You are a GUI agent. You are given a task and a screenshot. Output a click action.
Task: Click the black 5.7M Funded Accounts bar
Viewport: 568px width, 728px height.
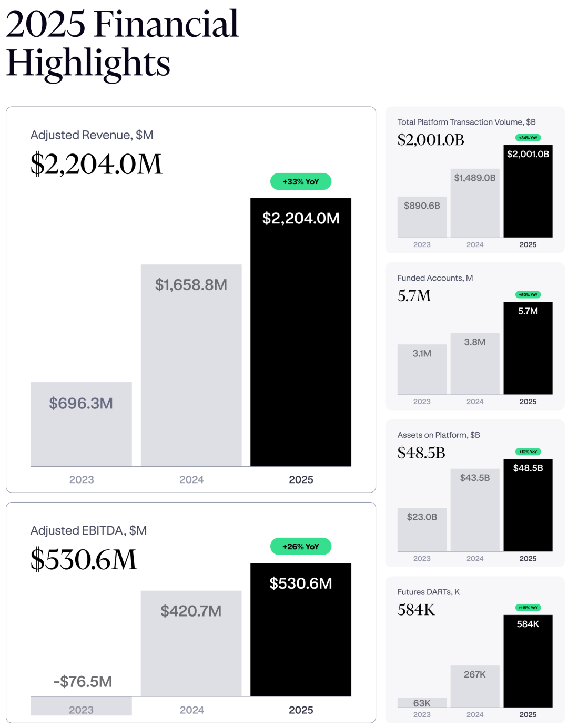click(528, 348)
